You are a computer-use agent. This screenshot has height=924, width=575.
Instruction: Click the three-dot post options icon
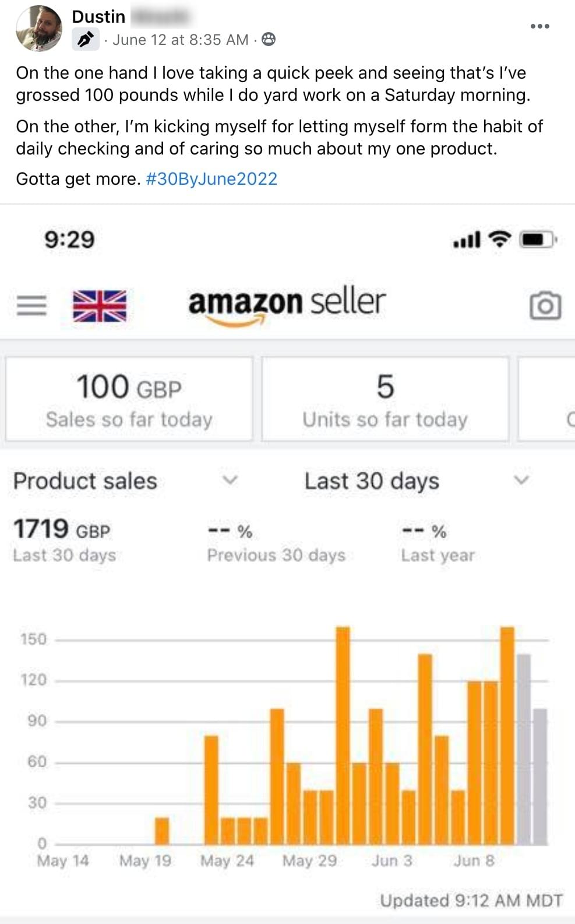click(539, 26)
